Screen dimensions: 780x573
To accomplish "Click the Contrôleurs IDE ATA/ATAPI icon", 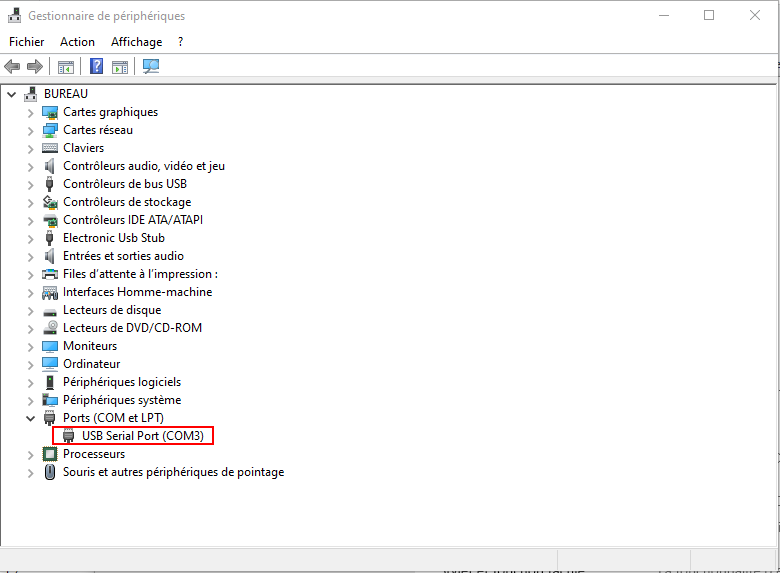I will 50,220.
